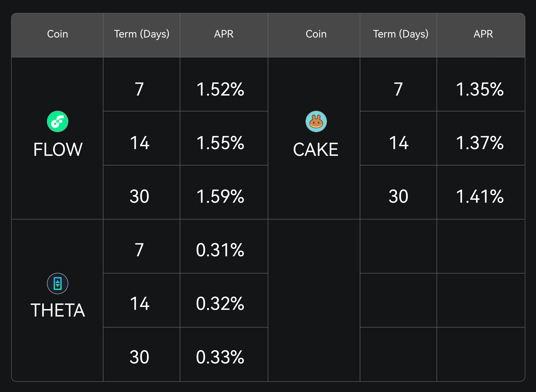The width and height of the screenshot is (536, 392).
Task: Click the green FLOW coin icon
Action: click(x=57, y=121)
